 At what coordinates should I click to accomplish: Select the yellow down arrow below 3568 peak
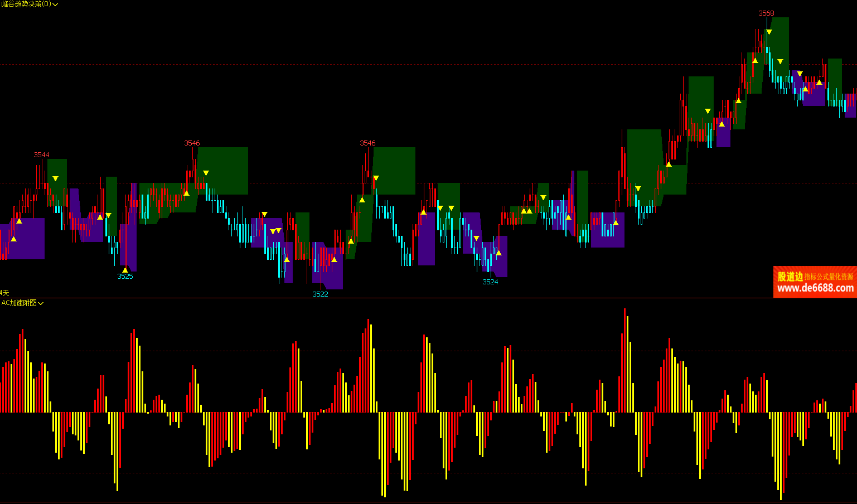point(769,32)
